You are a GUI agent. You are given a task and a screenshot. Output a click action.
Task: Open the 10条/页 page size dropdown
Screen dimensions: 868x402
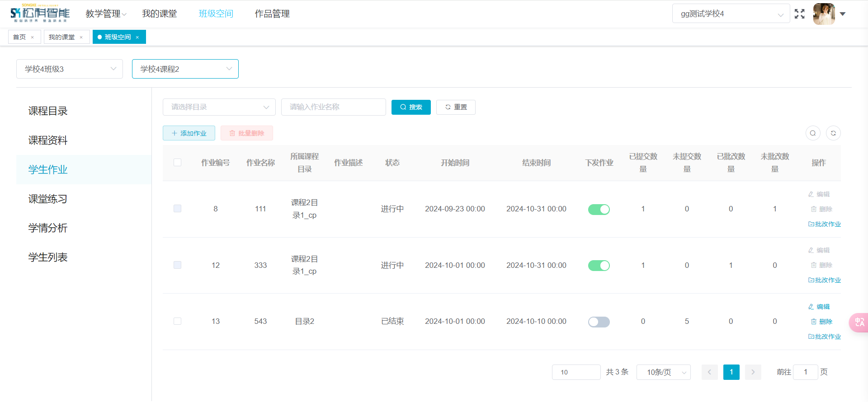pyautogui.click(x=663, y=372)
